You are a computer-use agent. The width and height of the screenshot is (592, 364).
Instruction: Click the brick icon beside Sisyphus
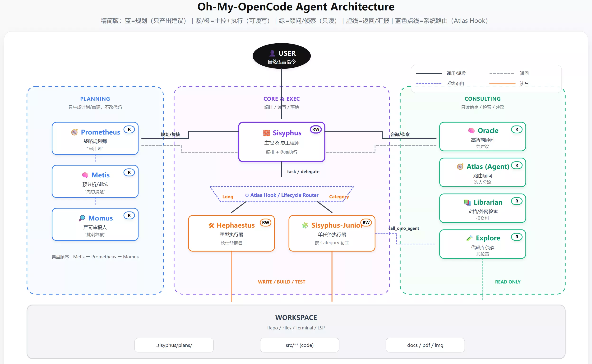point(266,133)
